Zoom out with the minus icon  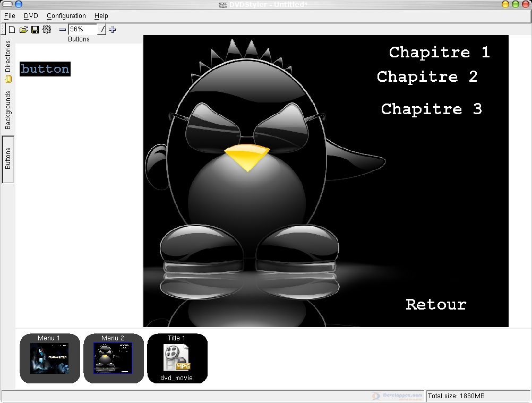tap(62, 30)
